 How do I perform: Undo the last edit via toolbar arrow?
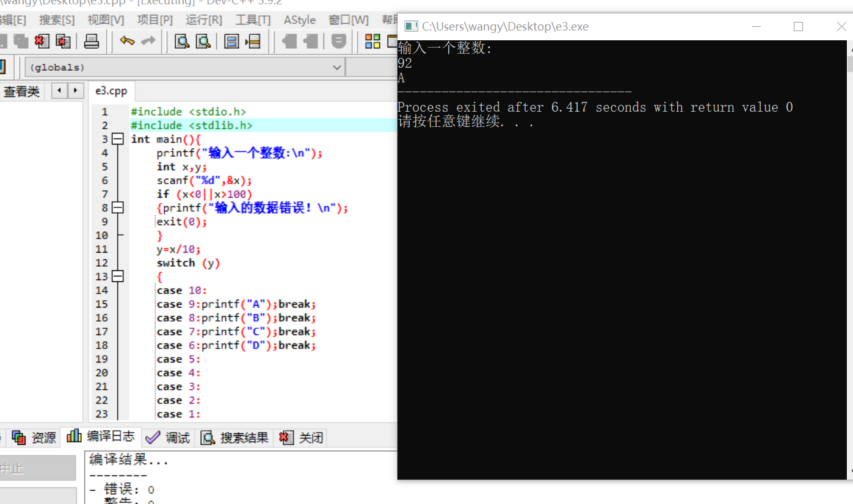click(x=128, y=41)
